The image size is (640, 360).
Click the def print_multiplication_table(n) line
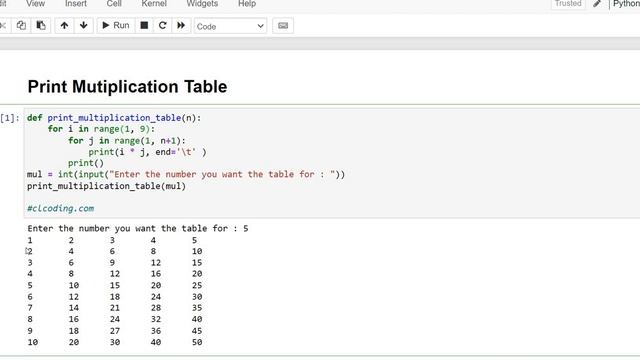point(114,118)
